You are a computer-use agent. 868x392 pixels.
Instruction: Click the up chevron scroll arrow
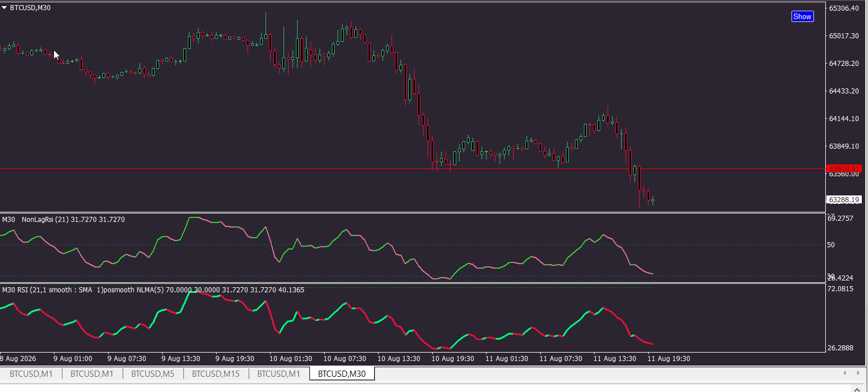[857, 389]
